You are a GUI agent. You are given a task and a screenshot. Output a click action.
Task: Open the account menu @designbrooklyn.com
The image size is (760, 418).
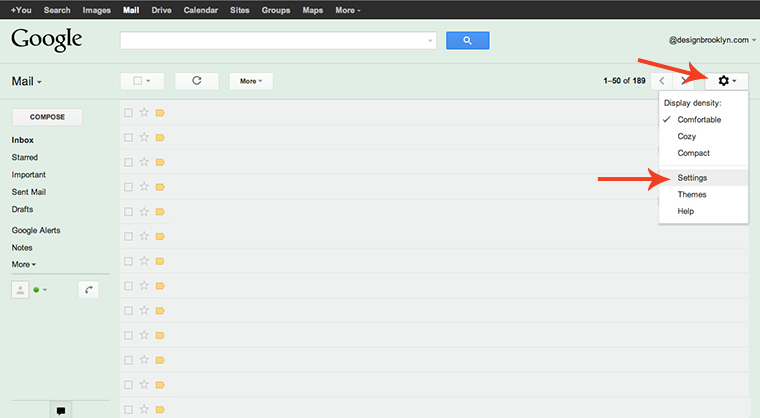tap(712, 40)
